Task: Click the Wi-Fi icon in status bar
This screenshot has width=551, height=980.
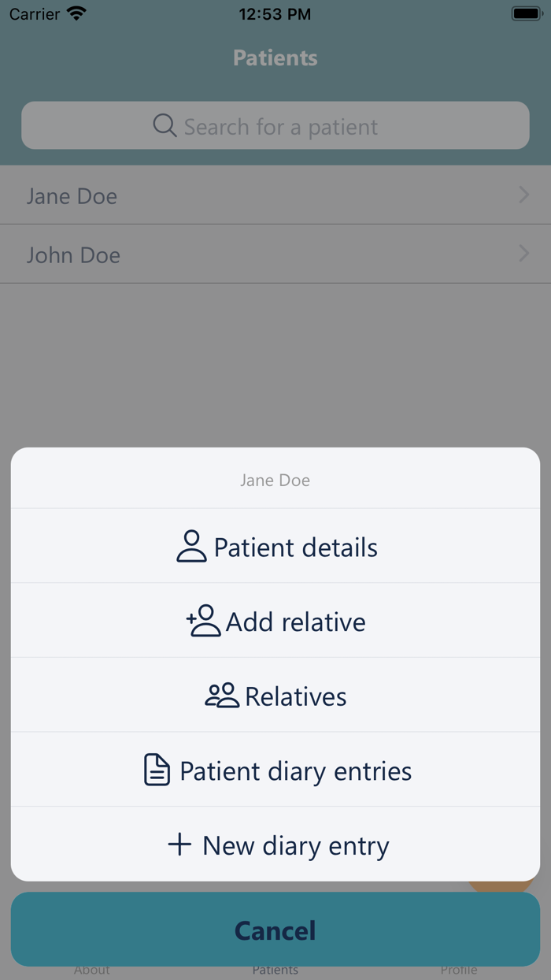Action: [76, 14]
